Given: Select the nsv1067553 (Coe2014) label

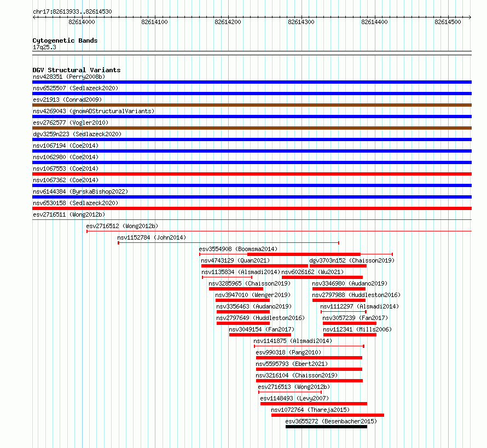Looking at the screenshot, I should [x=66, y=168].
